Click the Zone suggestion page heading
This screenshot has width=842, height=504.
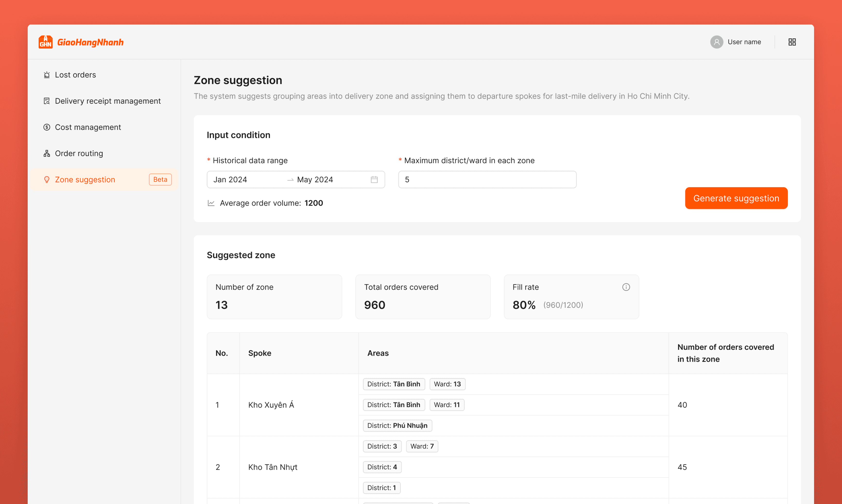click(x=238, y=80)
